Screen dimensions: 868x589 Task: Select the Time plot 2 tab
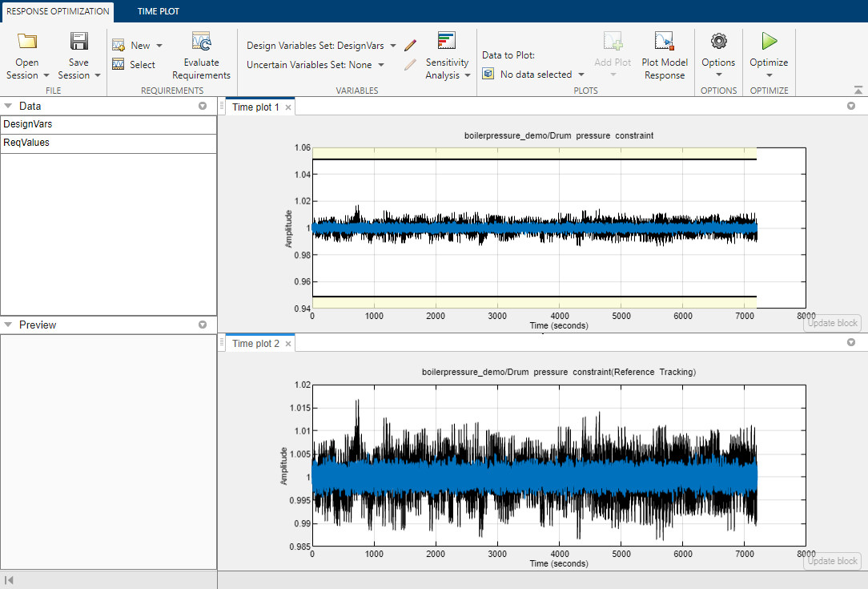pos(255,344)
